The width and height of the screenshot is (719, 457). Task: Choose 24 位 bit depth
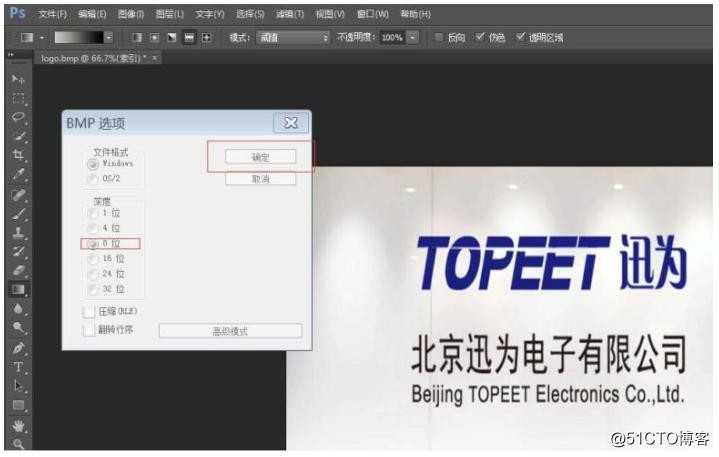click(93, 275)
